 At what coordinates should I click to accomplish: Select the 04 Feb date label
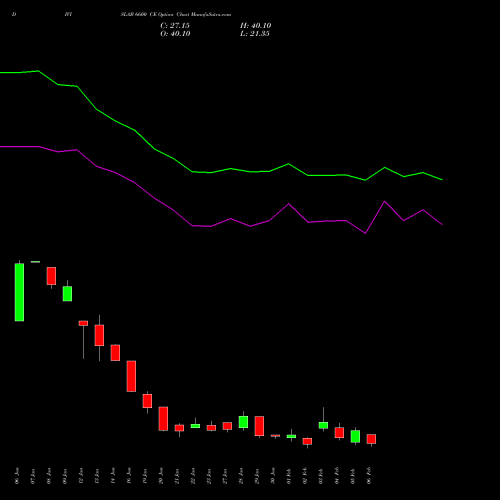pos(337,476)
